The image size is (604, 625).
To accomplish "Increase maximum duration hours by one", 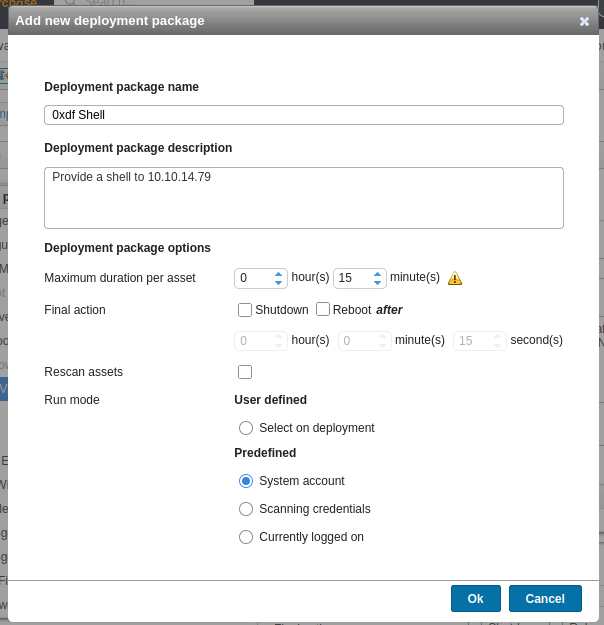I will [x=279, y=273].
